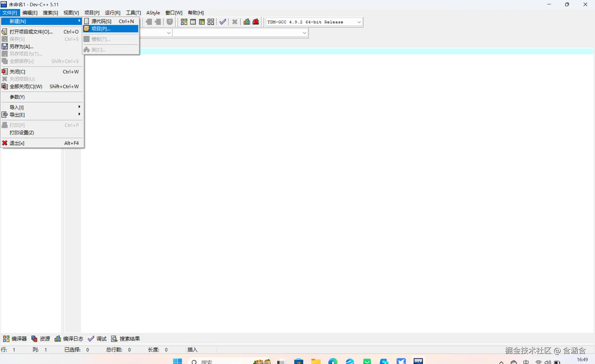Click the compile and run multicolor window icon
The height and width of the screenshot is (364, 595).
202,22
